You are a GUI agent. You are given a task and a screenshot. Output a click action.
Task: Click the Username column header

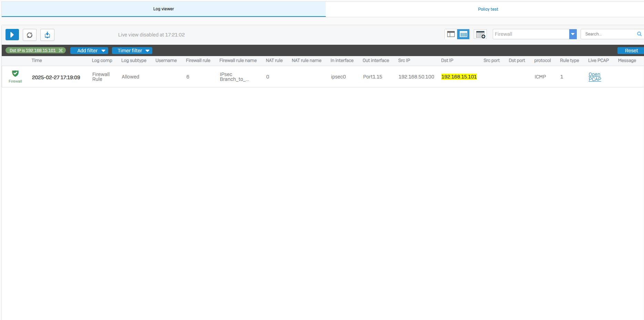pyautogui.click(x=166, y=61)
